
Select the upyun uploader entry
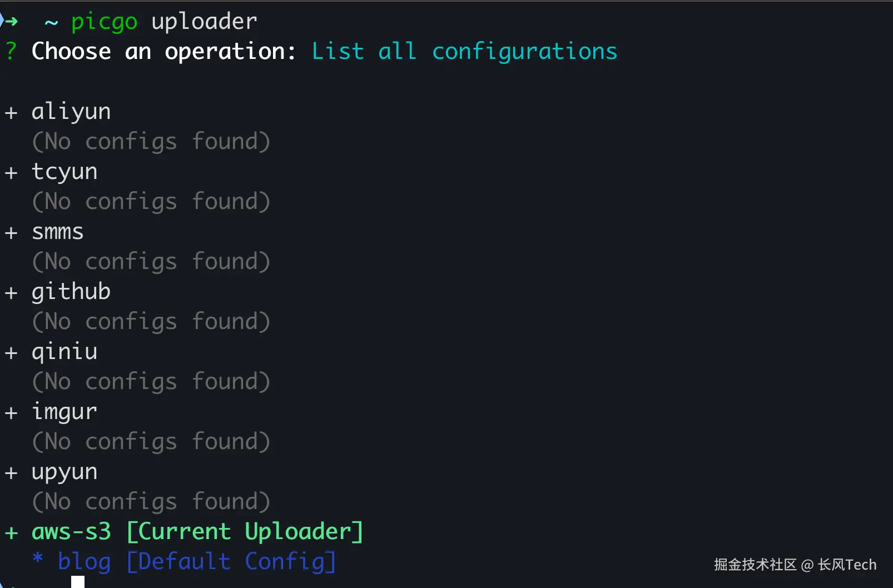pyautogui.click(x=65, y=472)
